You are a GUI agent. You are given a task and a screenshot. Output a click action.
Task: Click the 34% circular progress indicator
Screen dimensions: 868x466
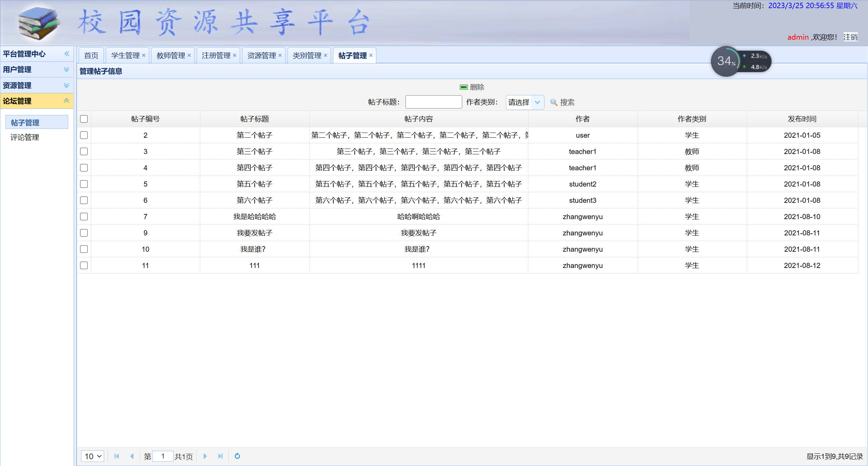click(726, 61)
